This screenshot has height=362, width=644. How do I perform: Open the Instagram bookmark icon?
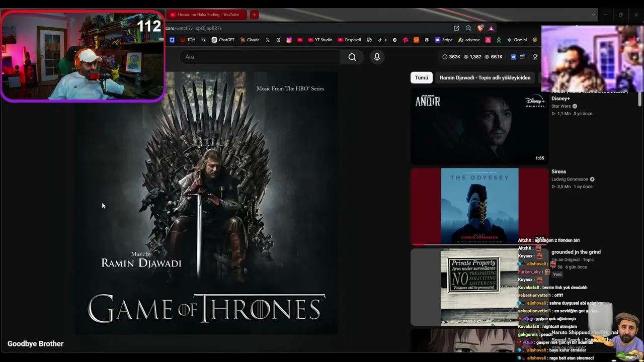click(x=289, y=40)
